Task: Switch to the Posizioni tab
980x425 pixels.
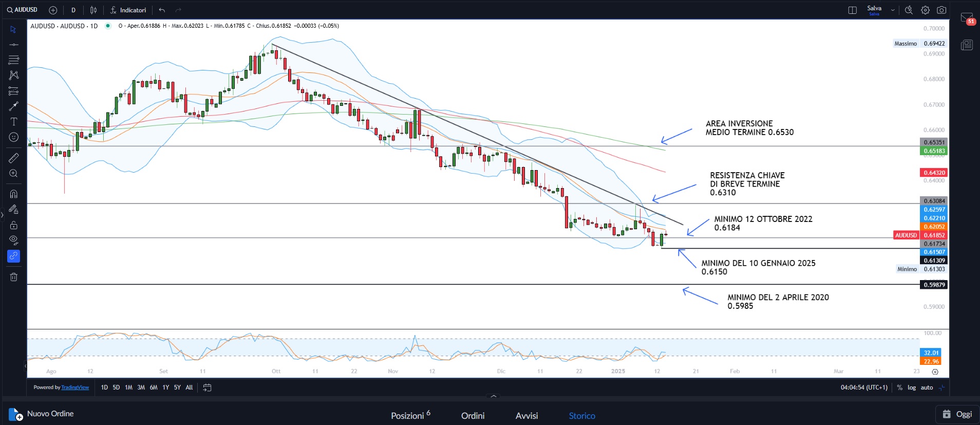Action: click(x=410, y=415)
